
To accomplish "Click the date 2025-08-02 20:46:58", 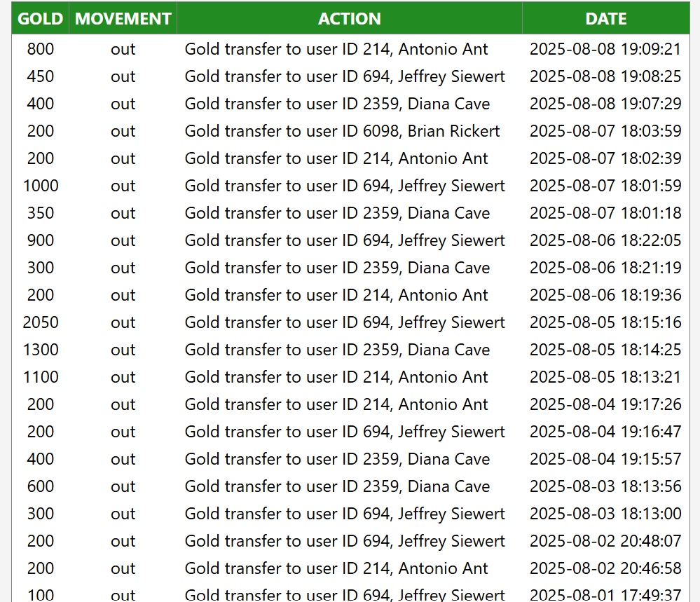I will tap(605, 568).
